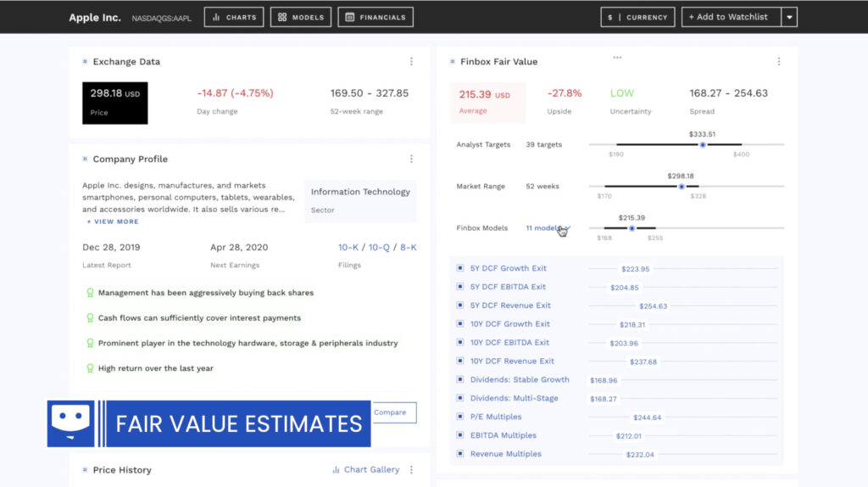
Task: Open Company Profile options menu
Action: click(x=411, y=159)
